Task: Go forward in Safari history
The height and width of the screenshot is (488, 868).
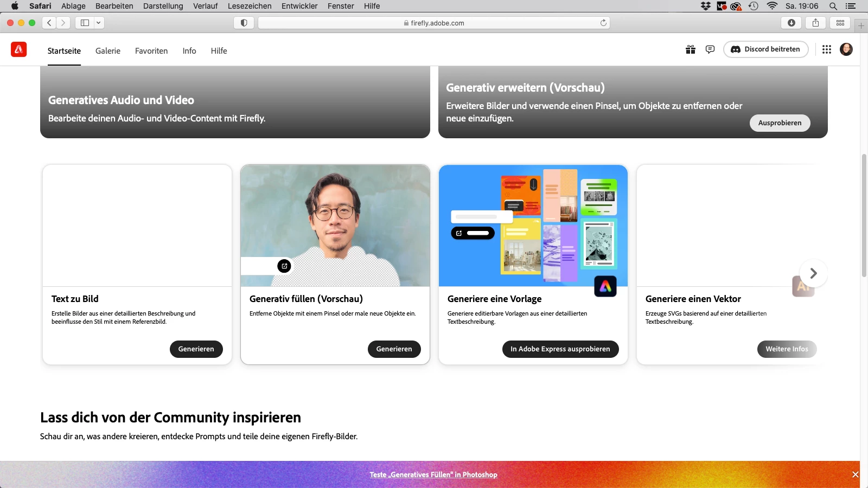Action: click(63, 23)
